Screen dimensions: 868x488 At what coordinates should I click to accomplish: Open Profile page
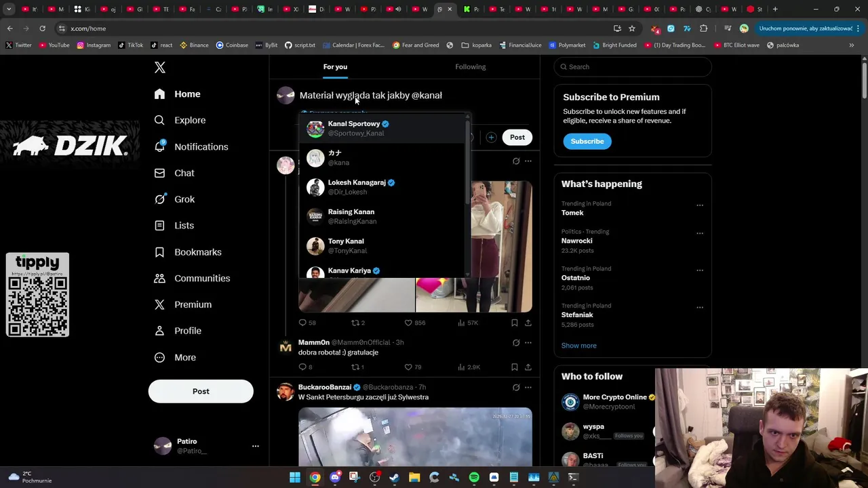coord(178,331)
